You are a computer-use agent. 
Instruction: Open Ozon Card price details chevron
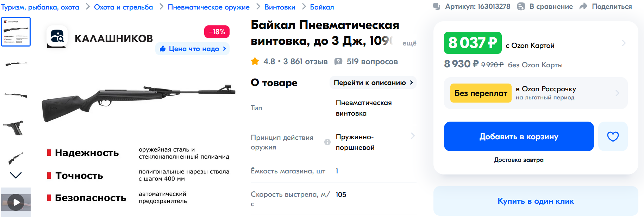624,43
